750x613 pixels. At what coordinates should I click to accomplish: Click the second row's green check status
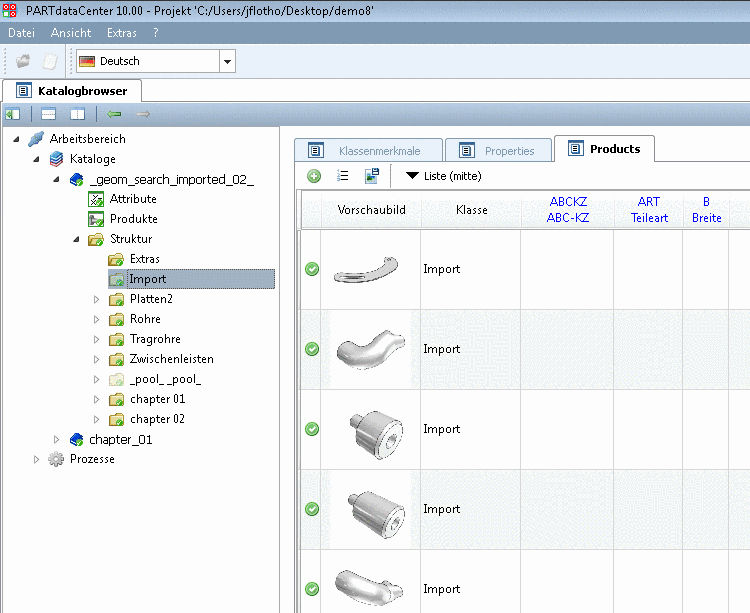click(312, 349)
